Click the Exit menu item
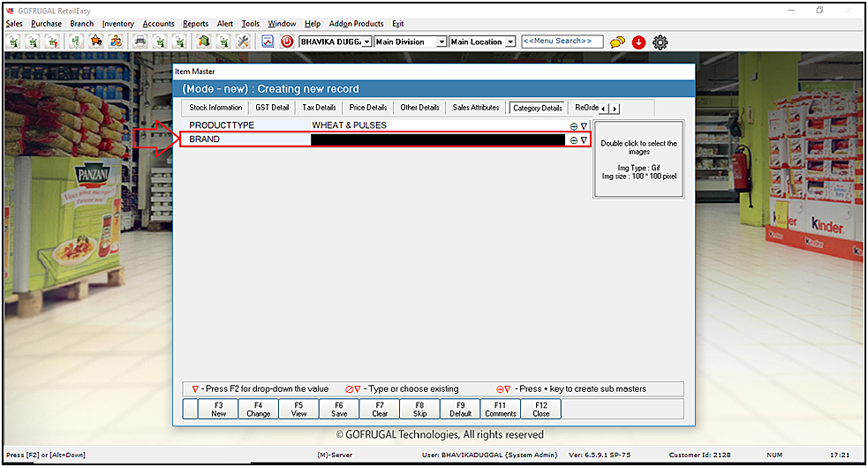This screenshot has height=467, width=868. click(398, 24)
